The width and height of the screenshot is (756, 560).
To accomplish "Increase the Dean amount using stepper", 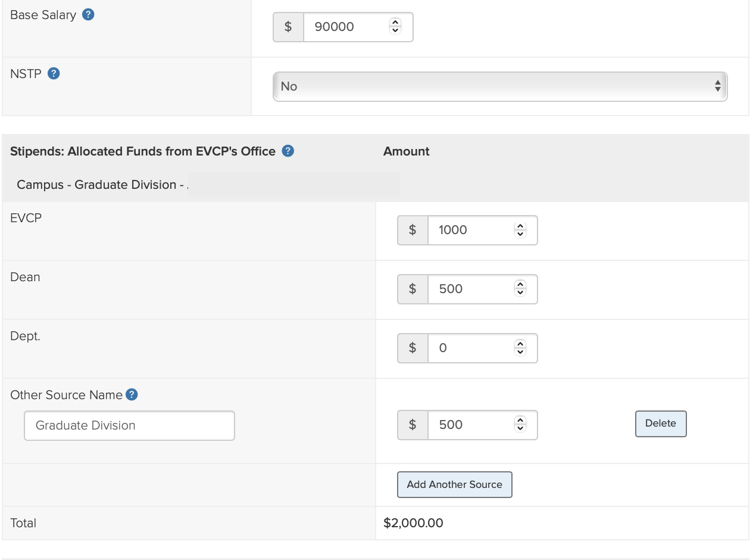I will (520, 285).
